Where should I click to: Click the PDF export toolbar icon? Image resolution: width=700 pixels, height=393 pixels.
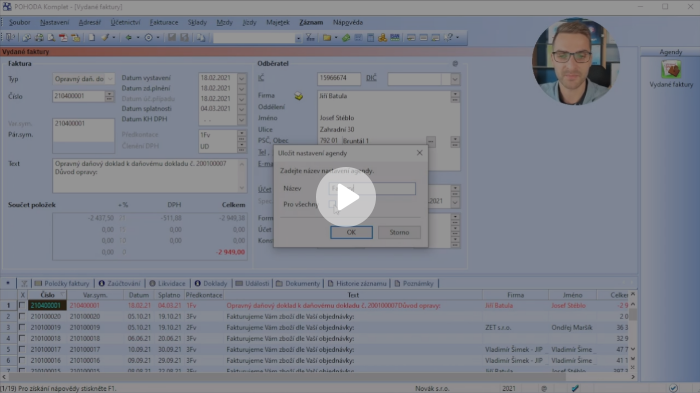click(x=63, y=38)
